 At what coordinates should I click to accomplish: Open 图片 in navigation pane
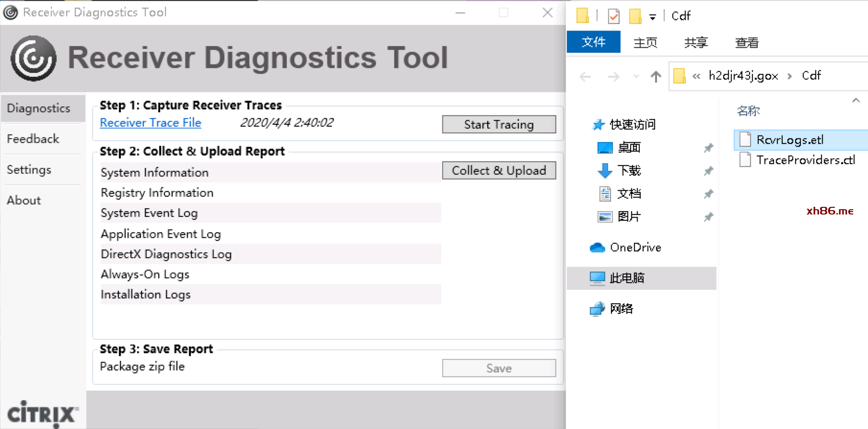(629, 216)
